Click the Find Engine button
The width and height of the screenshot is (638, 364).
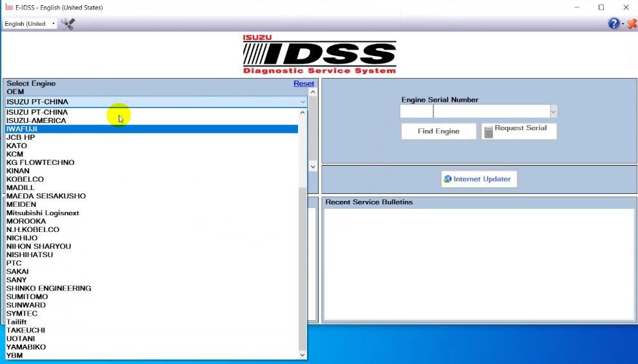click(439, 131)
